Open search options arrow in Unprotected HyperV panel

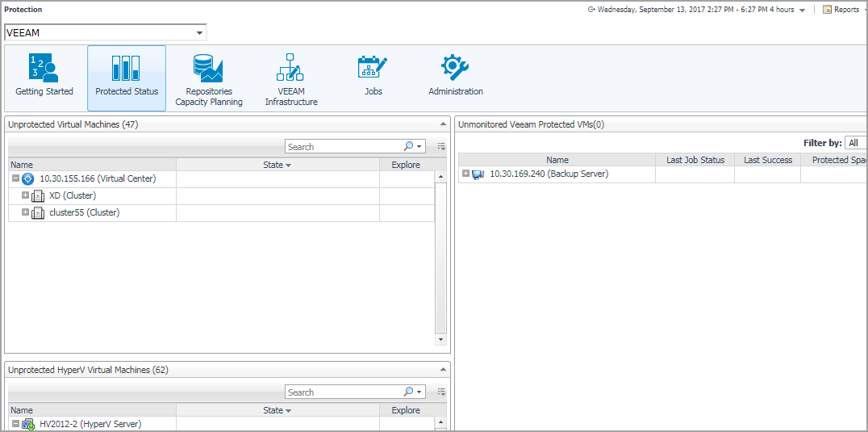tap(419, 392)
